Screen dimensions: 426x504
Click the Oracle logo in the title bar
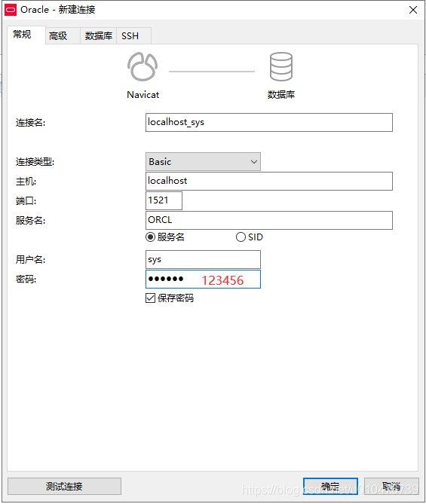11,10
